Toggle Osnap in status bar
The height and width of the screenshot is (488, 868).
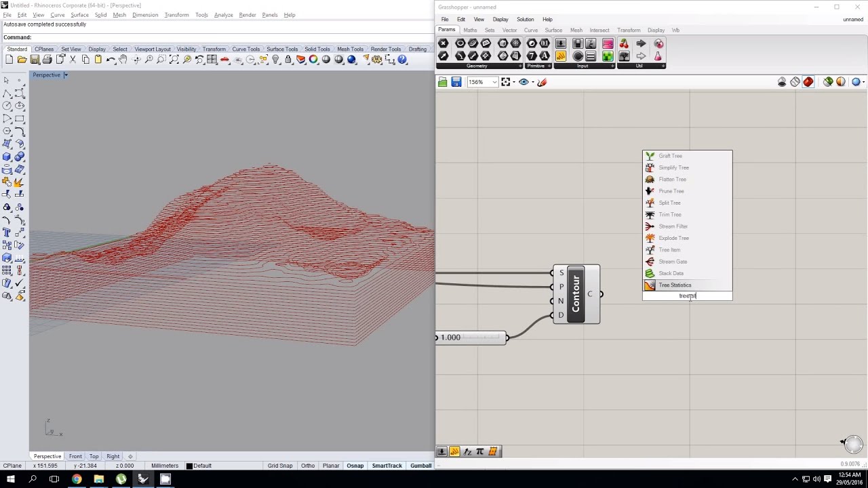(355, 466)
